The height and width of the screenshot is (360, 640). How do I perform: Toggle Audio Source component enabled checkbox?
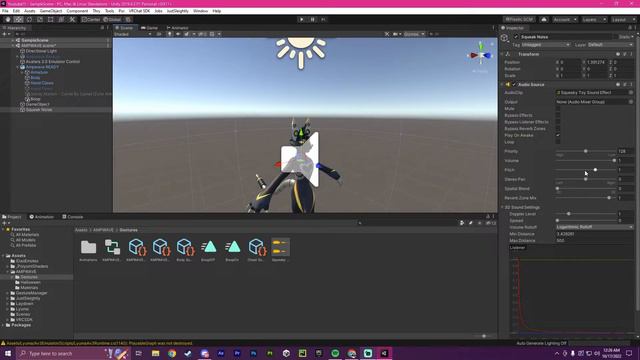point(514,84)
